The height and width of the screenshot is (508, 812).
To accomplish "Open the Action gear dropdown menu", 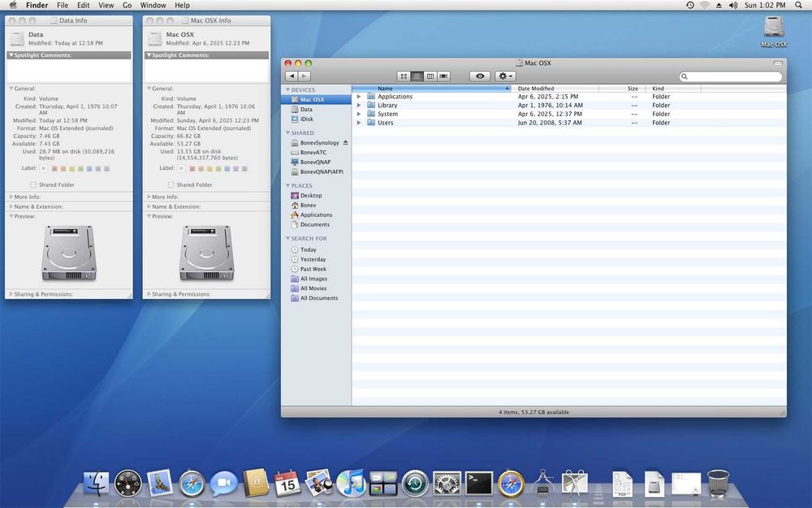I will tap(505, 76).
